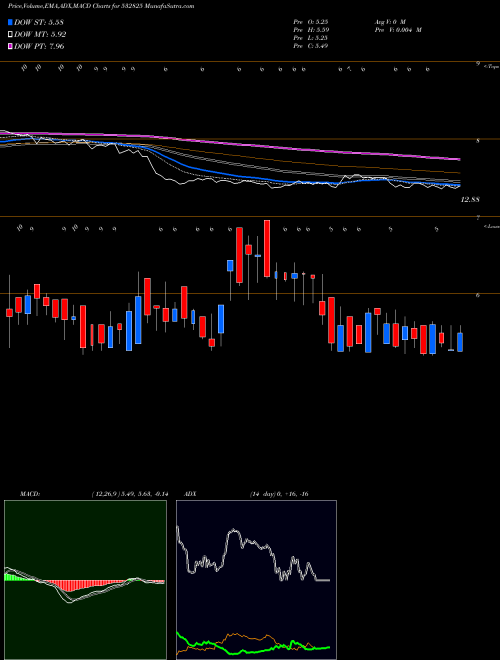Click the price axis label 8
Image resolution: width=500 pixels, height=660 pixels.
pyautogui.click(x=478, y=141)
